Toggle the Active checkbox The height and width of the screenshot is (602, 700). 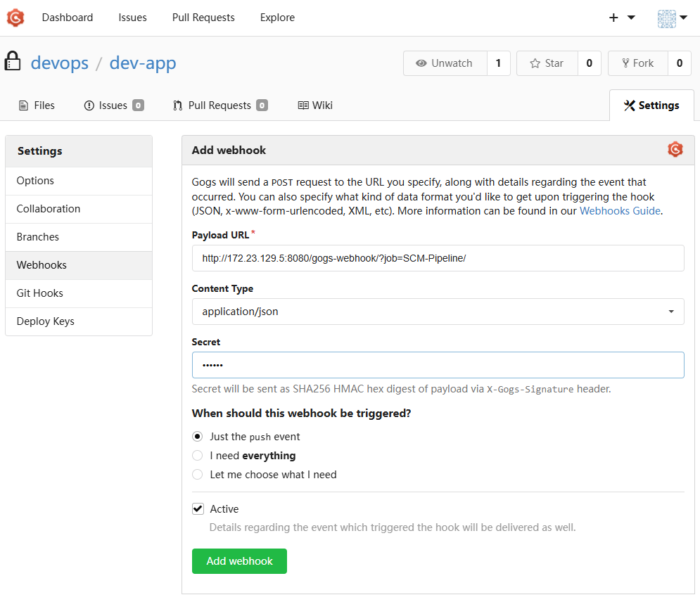[x=198, y=509]
